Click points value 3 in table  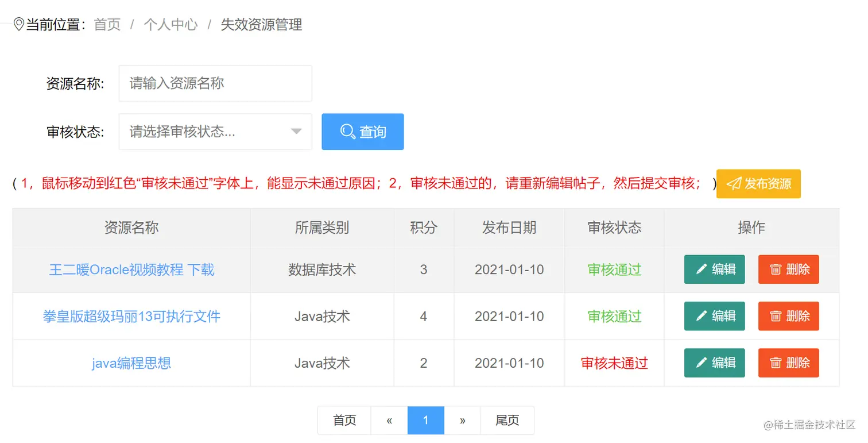point(424,269)
